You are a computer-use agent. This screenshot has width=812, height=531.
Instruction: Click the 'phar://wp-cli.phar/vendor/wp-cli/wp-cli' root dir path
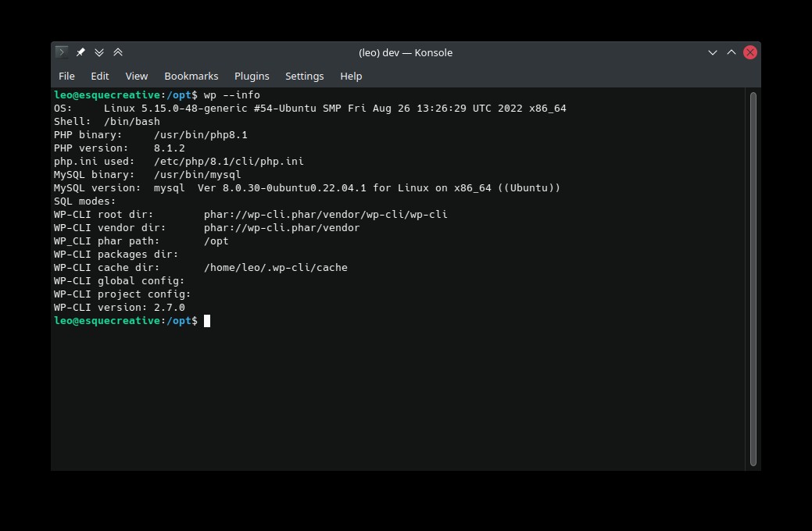pos(325,214)
